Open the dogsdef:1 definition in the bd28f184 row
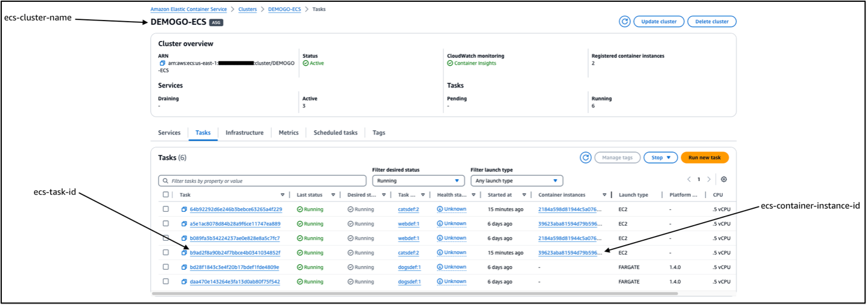 click(410, 267)
